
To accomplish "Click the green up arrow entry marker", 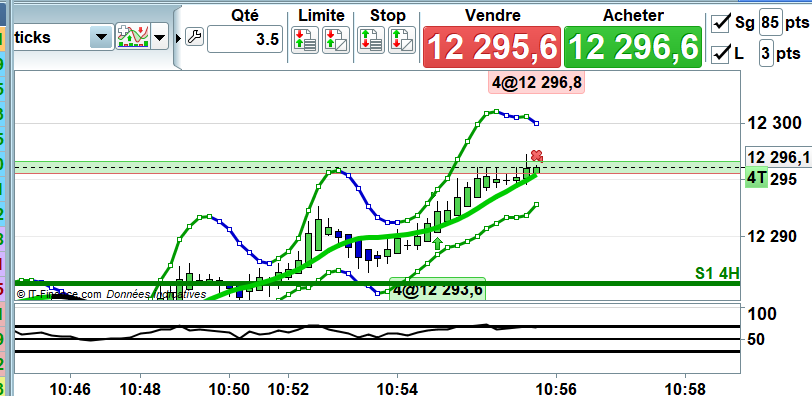I will click(438, 243).
